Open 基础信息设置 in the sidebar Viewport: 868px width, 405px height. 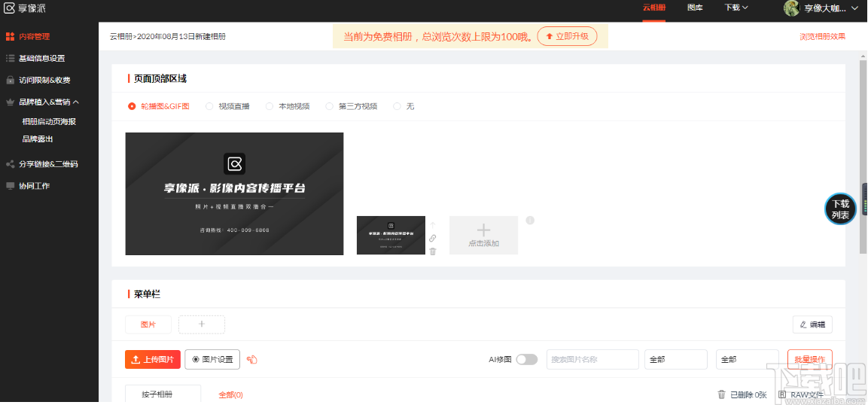[x=35, y=58]
